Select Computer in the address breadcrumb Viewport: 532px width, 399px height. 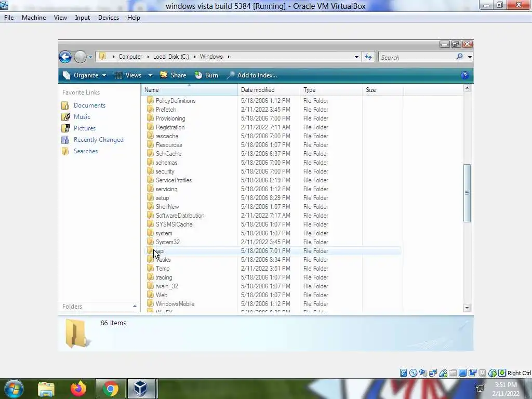[130, 57]
